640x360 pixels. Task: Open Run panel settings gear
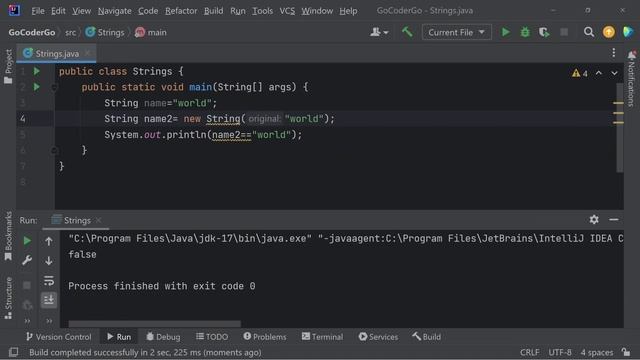(594, 220)
